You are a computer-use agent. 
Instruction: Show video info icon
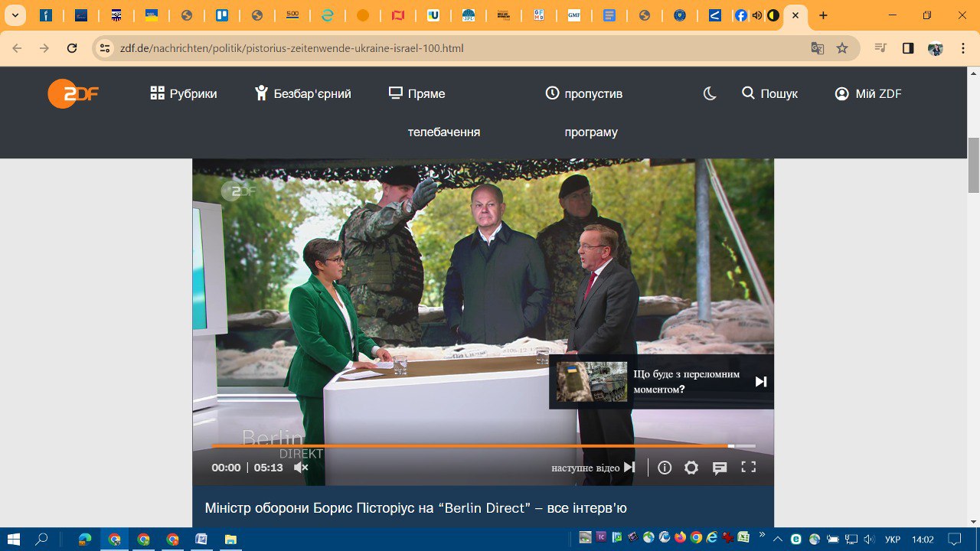pos(665,468)
